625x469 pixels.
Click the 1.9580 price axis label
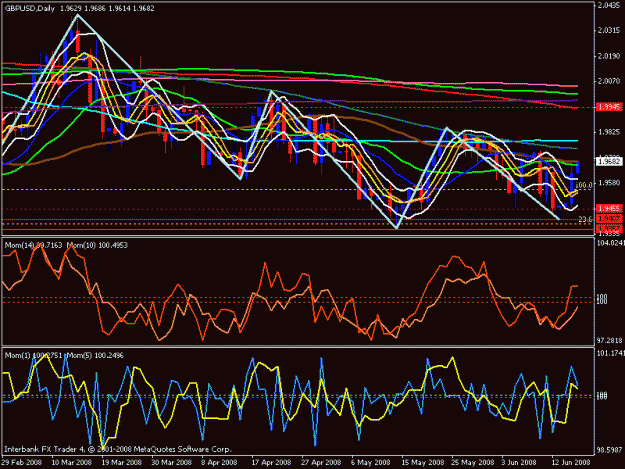[609, 183]
